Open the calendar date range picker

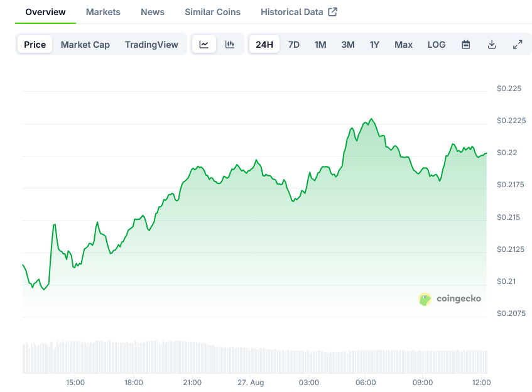pyautogui.click(x=466, y=45)
